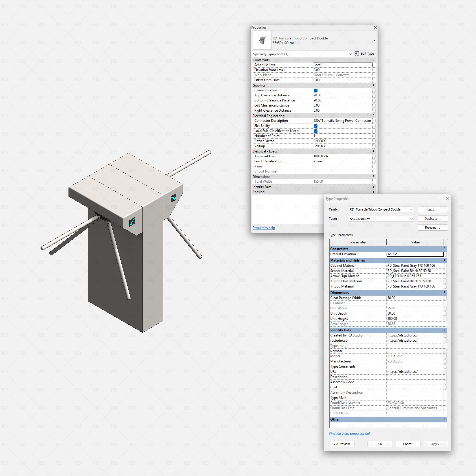476x476 pixels.
Task: Click the Schedule Level value field
Action: (x=342, y=65)
